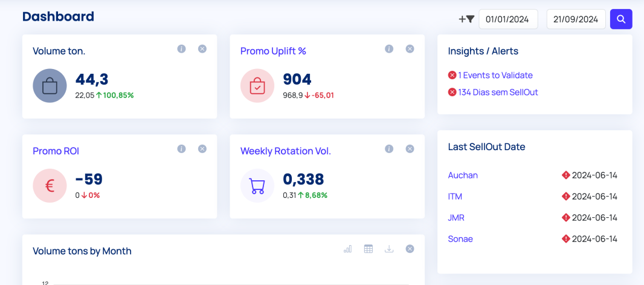Download the Volume tons by Month data
The height and width of the screenshot is (285, 644).
(389, 249)
